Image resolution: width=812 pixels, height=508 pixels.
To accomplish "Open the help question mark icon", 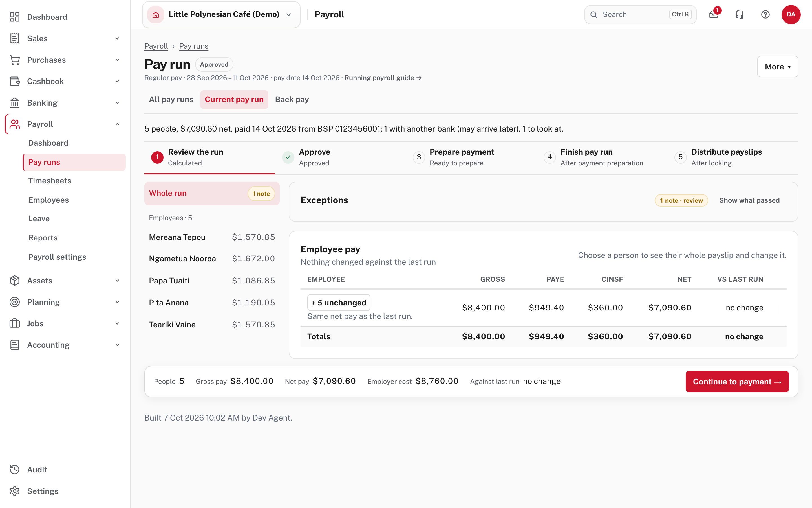I will (765, 14).
